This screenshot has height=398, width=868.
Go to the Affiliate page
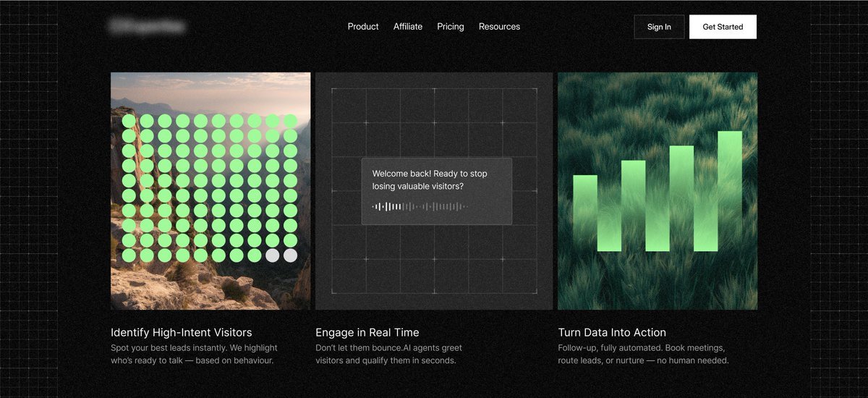tap(408, 27)
